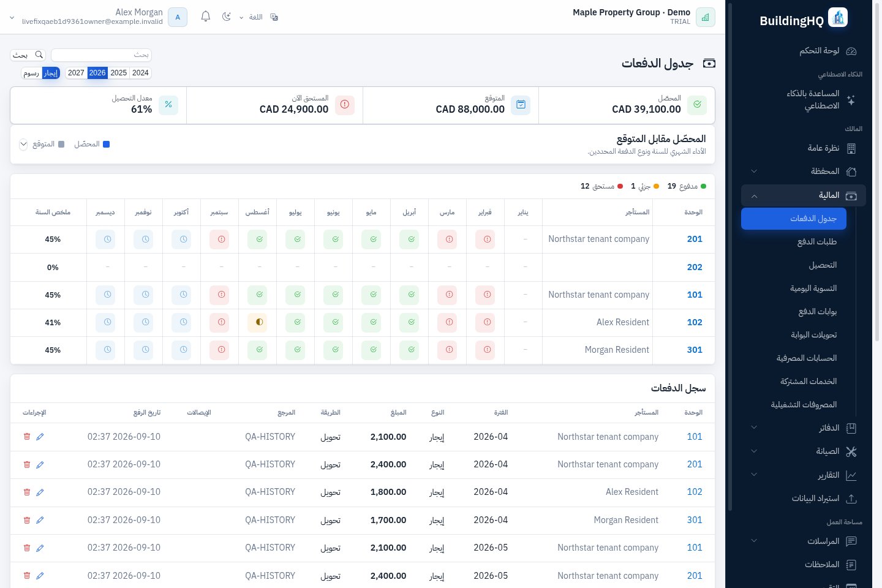Click the gray "المتوقع" legend swatch
This screenshot has width=882, height=588.
click(61, 145)
